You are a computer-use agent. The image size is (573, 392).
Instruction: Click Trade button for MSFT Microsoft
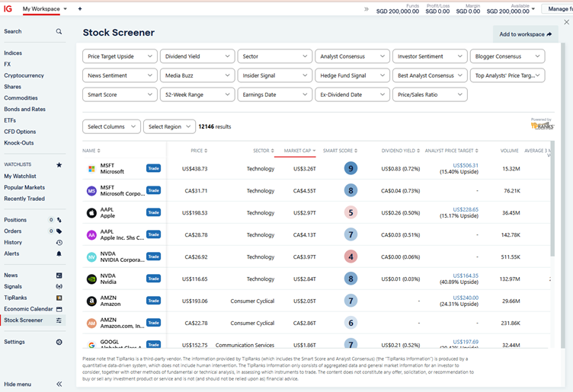[153, 168]
